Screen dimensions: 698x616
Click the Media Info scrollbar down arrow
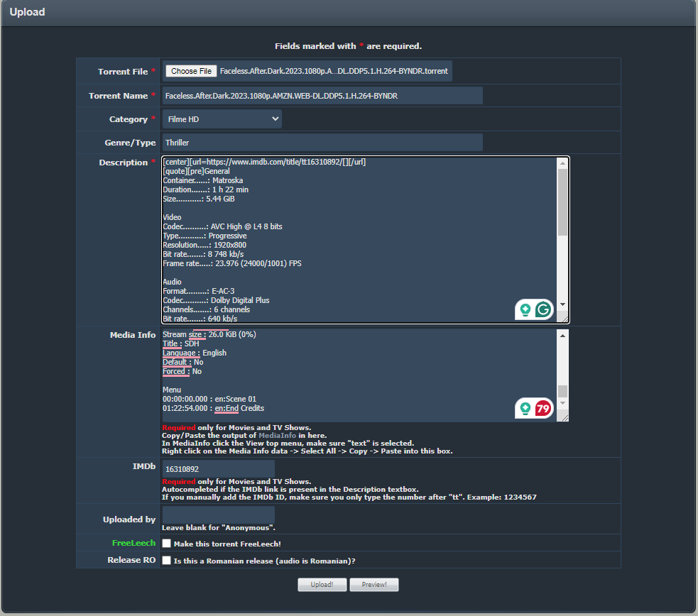point(563,403)
